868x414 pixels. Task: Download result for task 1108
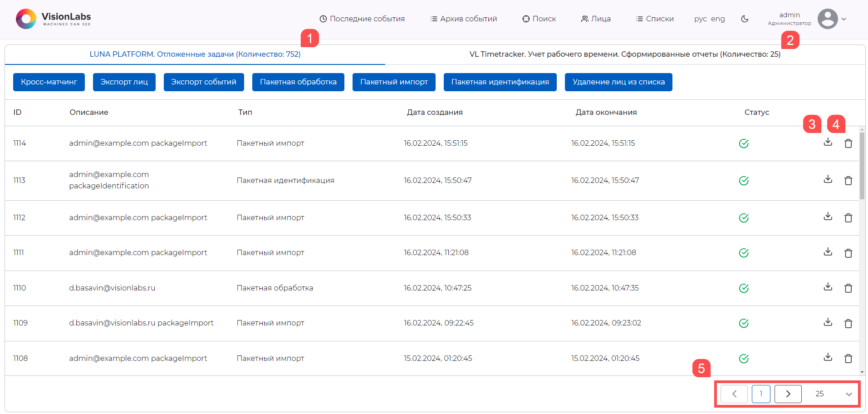pos(828,357)
